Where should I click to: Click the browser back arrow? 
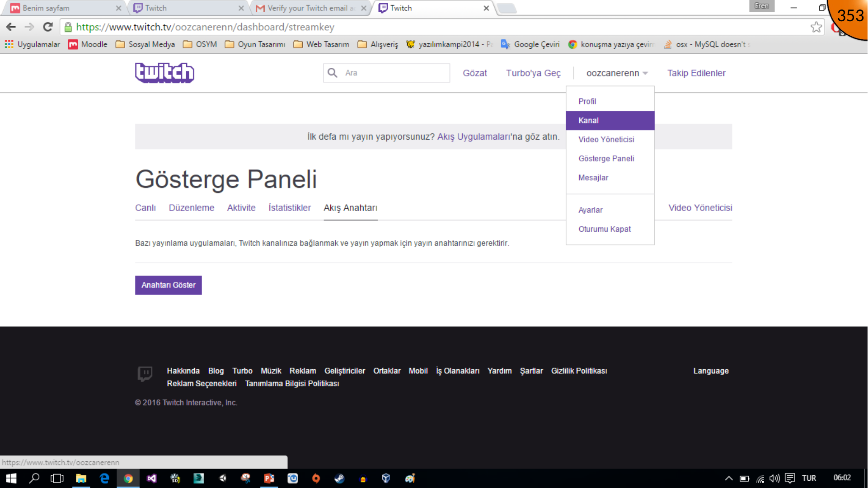point(11,27)
